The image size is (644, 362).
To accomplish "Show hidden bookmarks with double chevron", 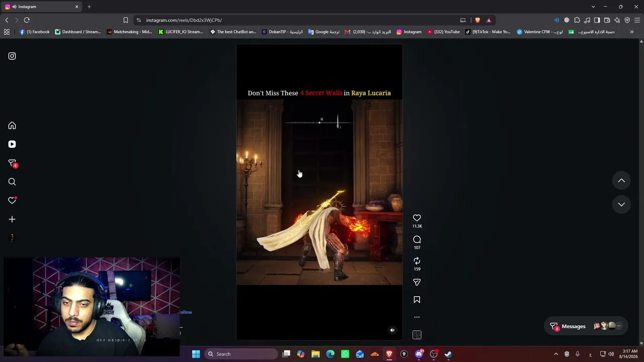I will 632,32.
